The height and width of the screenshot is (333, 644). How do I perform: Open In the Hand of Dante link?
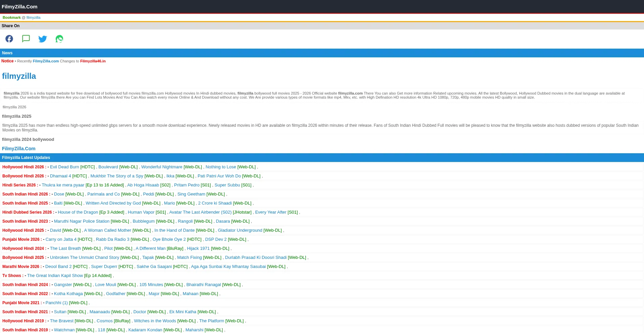174,230
